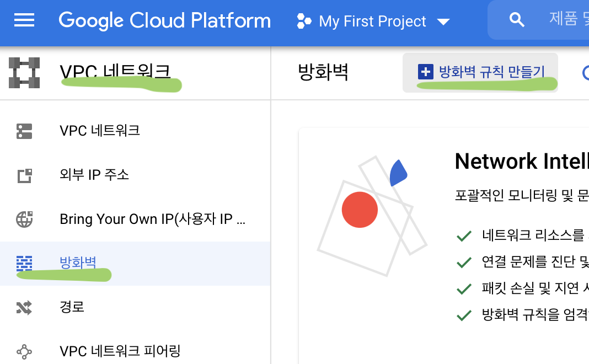589x364 pixels.
Task: Click the Google Cloud Platform logo text
Action: [x=164, y=20]
